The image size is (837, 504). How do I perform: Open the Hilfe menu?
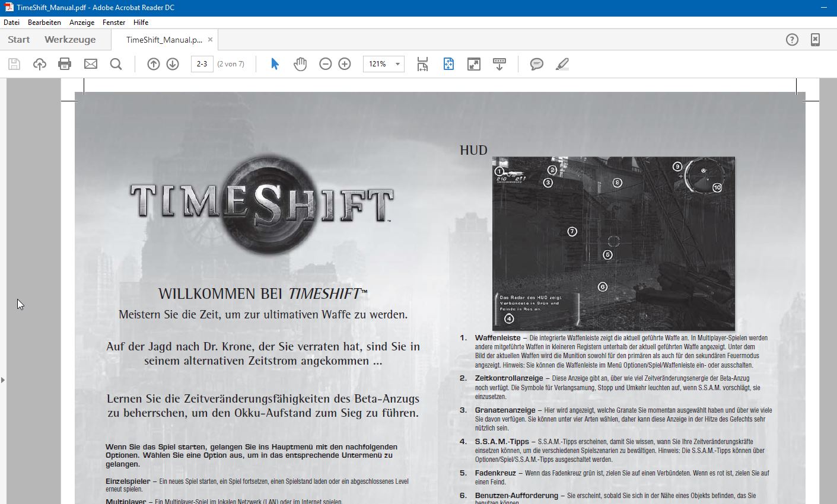(141, 23)
